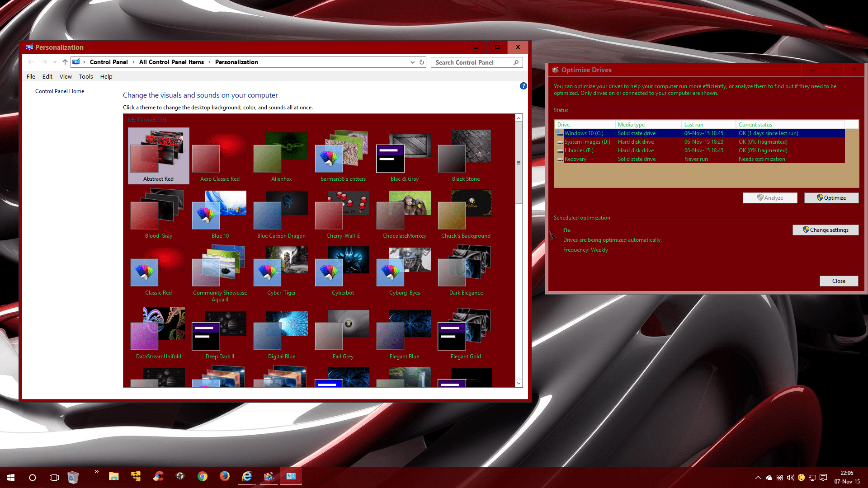Click the Change settings button
The height and width of the screenshot is (488, 868).
click(x=826, y=230)
